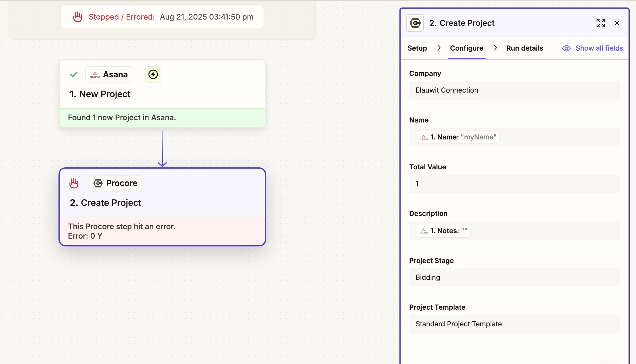Click the Procore logo in panel header

[415, 23]
